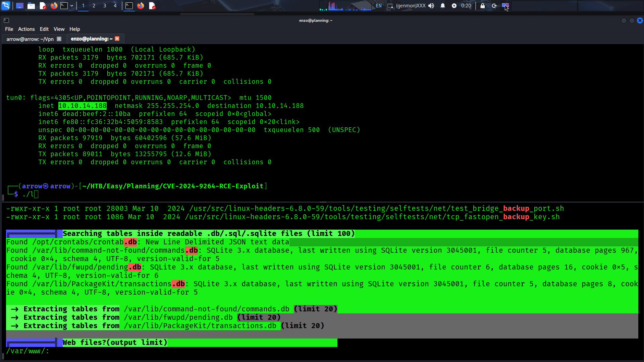This screenshot has width=644, height=362.
Task: Click the log out icon
Action: 494,6
